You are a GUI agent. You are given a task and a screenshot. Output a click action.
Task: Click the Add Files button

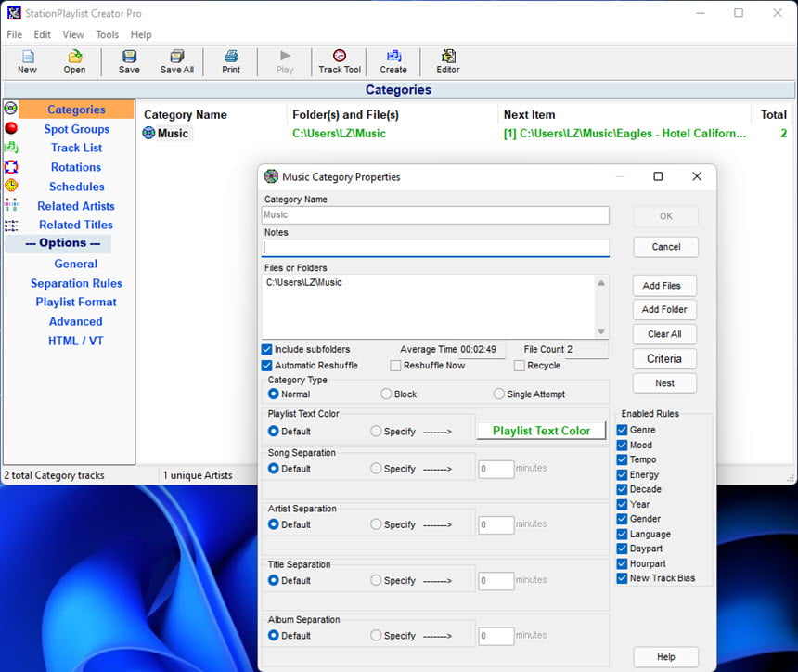664,286
